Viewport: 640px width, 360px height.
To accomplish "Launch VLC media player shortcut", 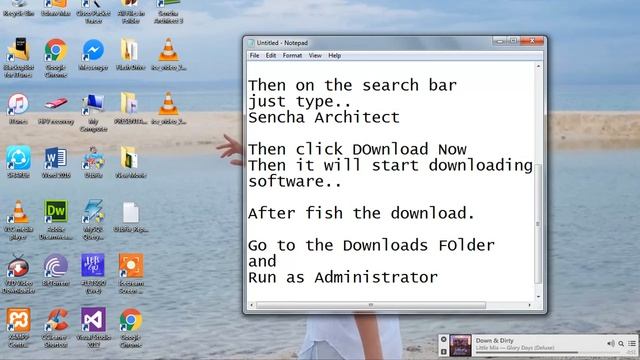I will click(18, 220).
